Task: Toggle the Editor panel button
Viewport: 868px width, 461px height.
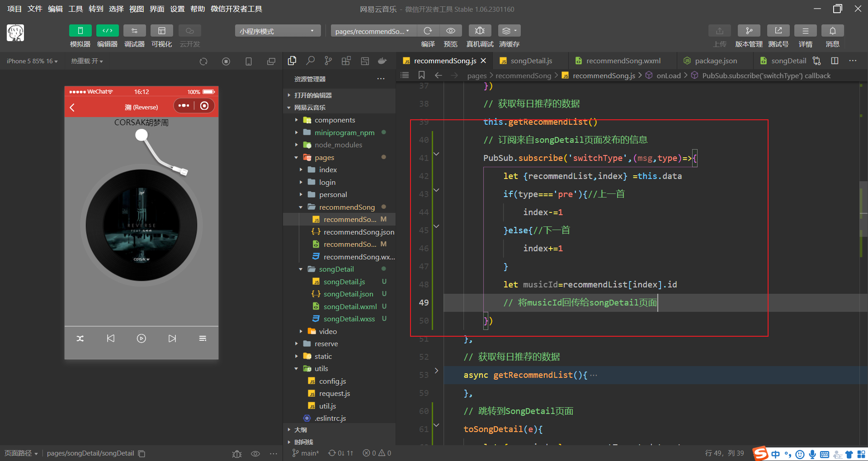Action: click(x=107, y=31)
